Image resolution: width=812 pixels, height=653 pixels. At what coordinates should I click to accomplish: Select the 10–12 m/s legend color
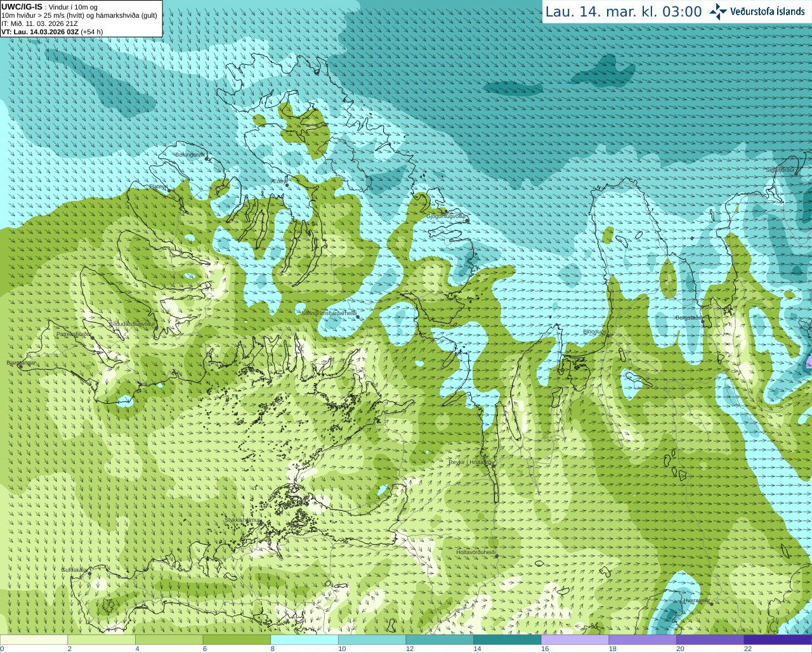(x=372, y=640)
